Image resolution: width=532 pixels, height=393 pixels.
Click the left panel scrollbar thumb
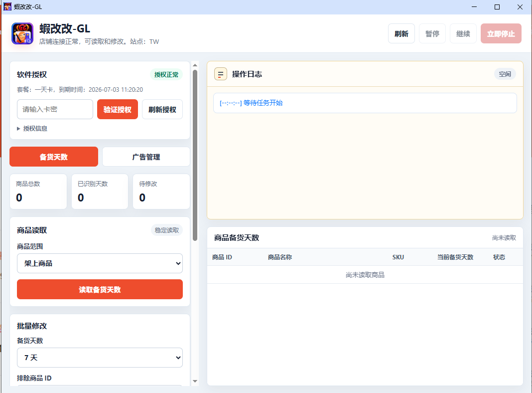tap(195, 155)
